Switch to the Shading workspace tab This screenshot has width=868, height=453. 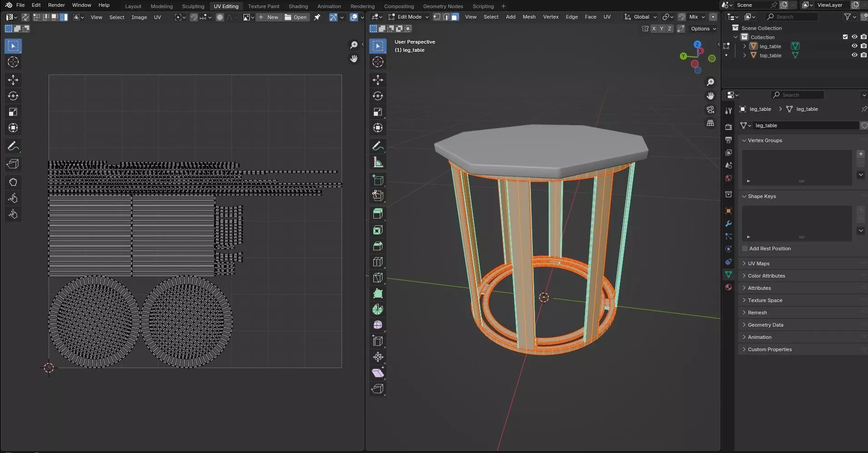(x=298, y=6)
